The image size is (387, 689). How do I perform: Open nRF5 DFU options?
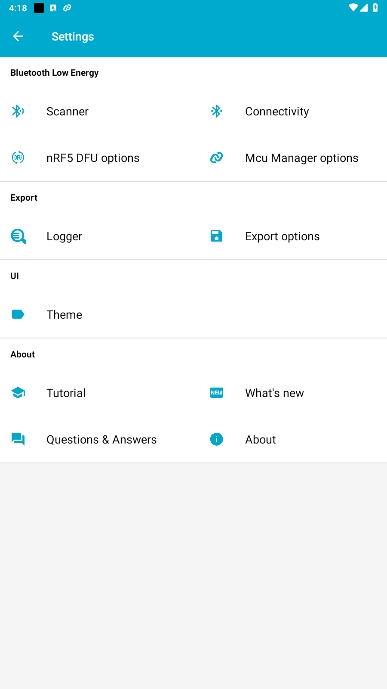click(97, 158)
